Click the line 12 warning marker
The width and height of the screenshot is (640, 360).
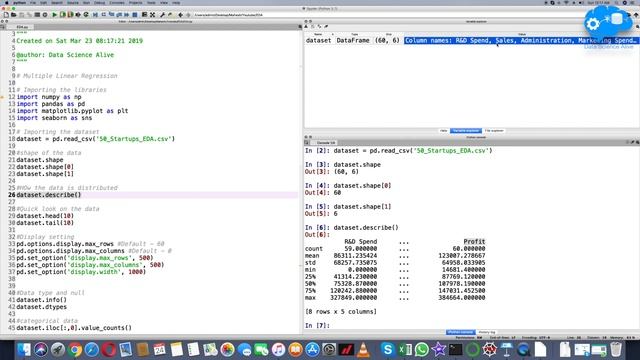point(2,97)
